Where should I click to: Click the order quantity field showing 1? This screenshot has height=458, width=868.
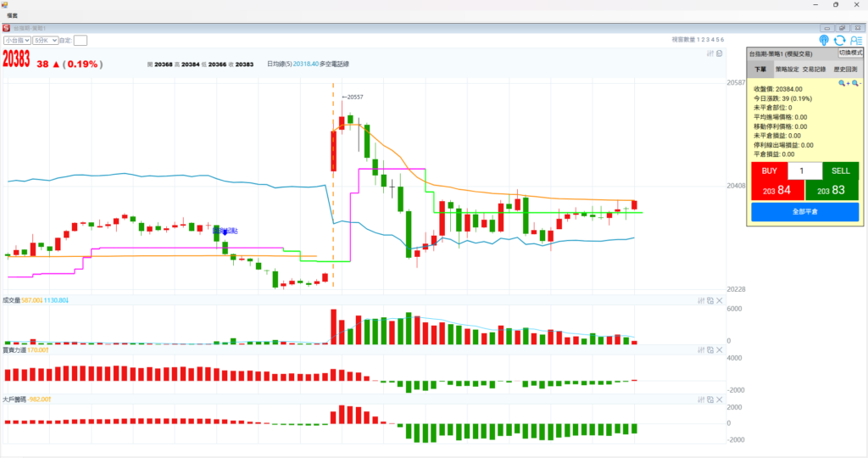804,170
